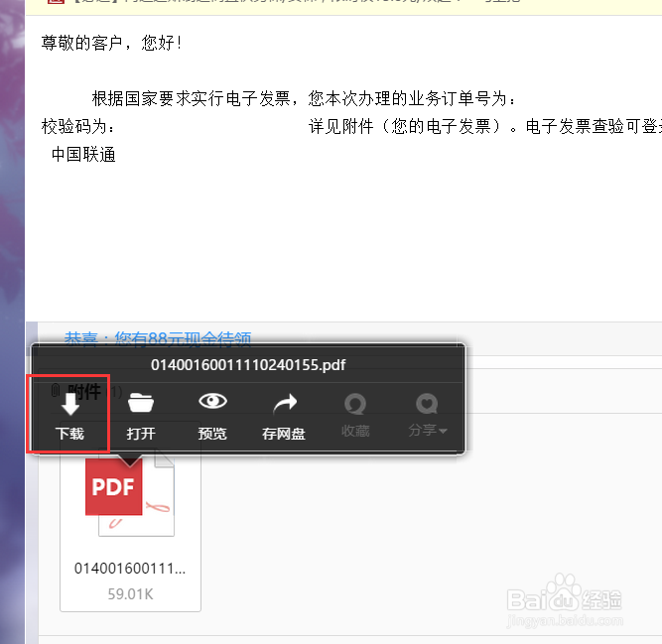Preview the PDF with the 预览 eye icon
This screenshot has width=662, height=644.
(x=212, y=401)
